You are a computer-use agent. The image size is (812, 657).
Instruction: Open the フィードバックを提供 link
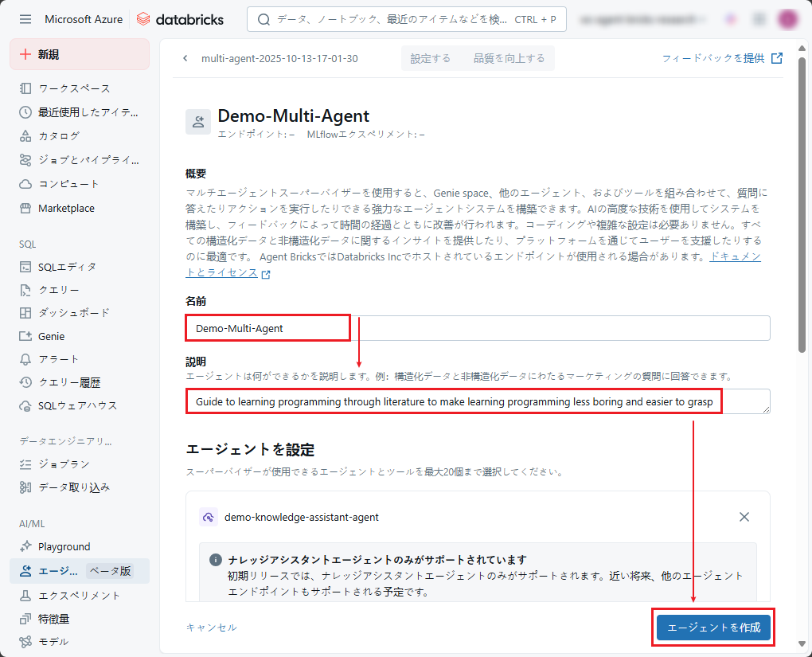721,58
